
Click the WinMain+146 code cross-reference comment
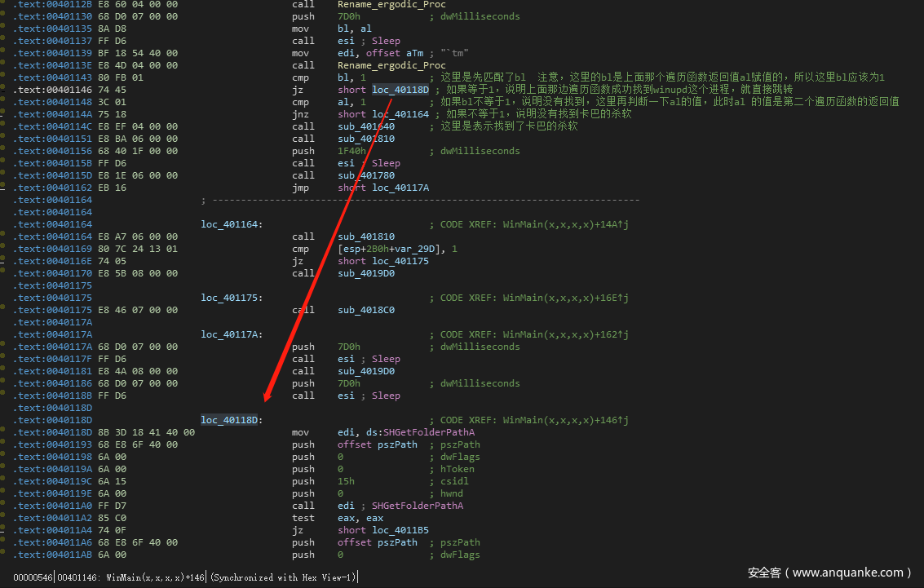[x=534, y=420]
